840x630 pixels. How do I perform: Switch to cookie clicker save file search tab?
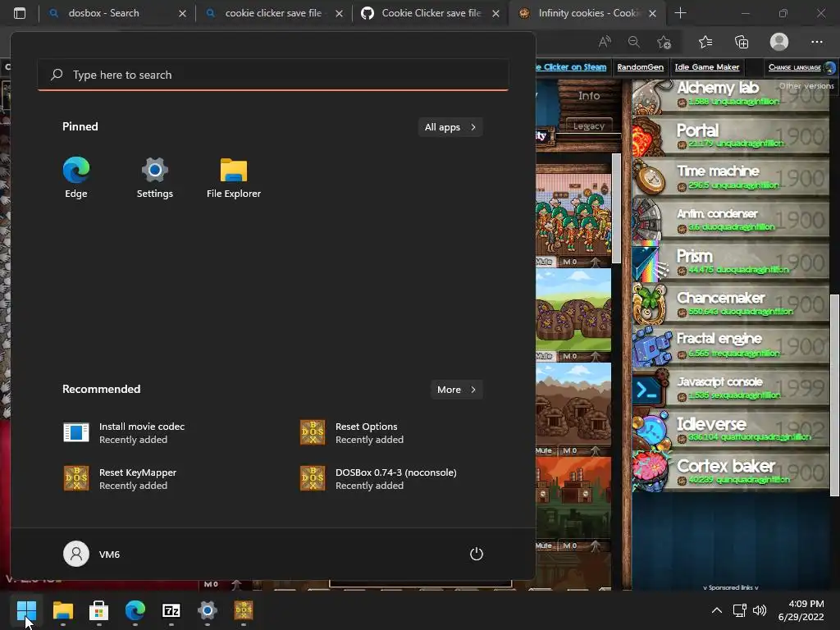(x=273, y=13)
